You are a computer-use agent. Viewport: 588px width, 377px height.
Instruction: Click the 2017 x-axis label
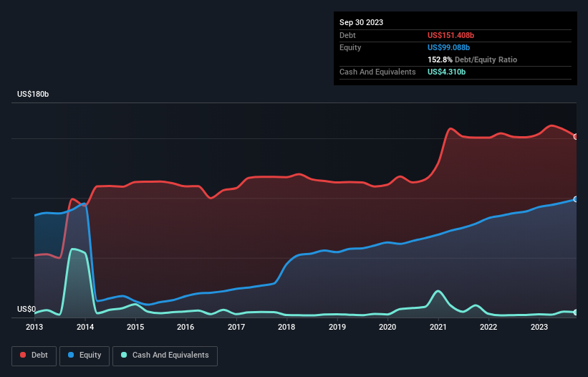236,327
